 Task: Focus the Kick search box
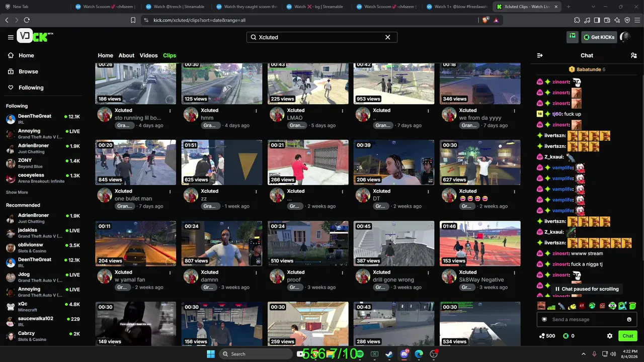tap(321, 37)
